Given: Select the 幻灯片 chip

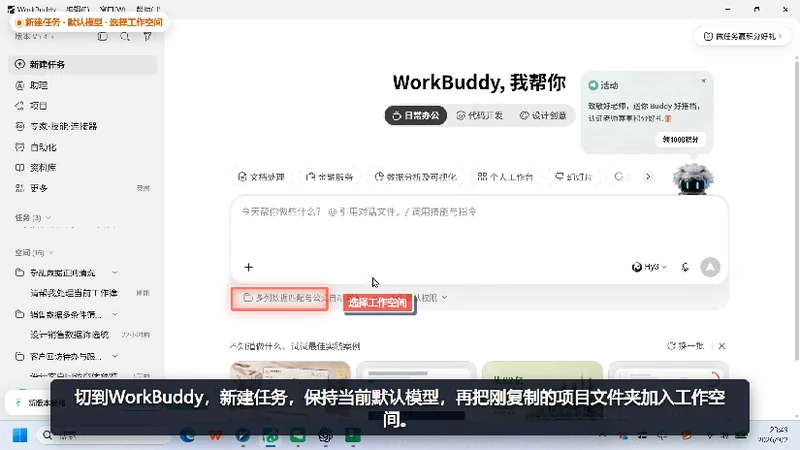Looking at the screenshot, I should 573,177.
